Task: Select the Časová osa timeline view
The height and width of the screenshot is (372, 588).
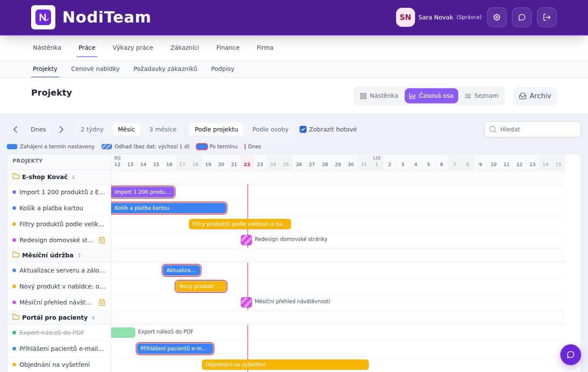Action: pos(431,96)
